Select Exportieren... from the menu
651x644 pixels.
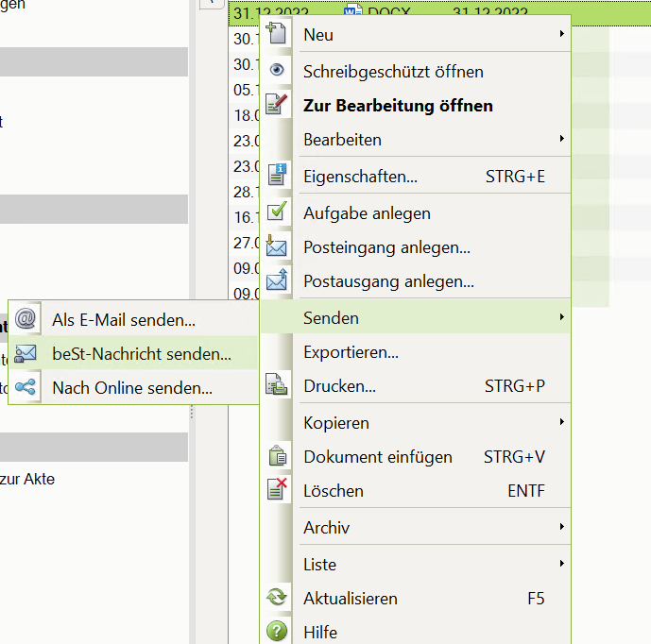click(416, 352)
